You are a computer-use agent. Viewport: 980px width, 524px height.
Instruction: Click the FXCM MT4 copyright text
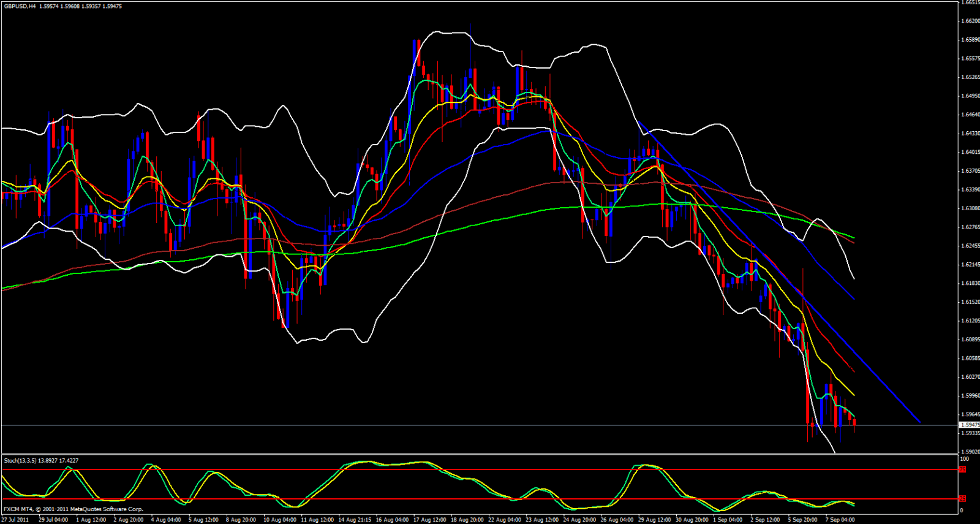coord(73,509)
